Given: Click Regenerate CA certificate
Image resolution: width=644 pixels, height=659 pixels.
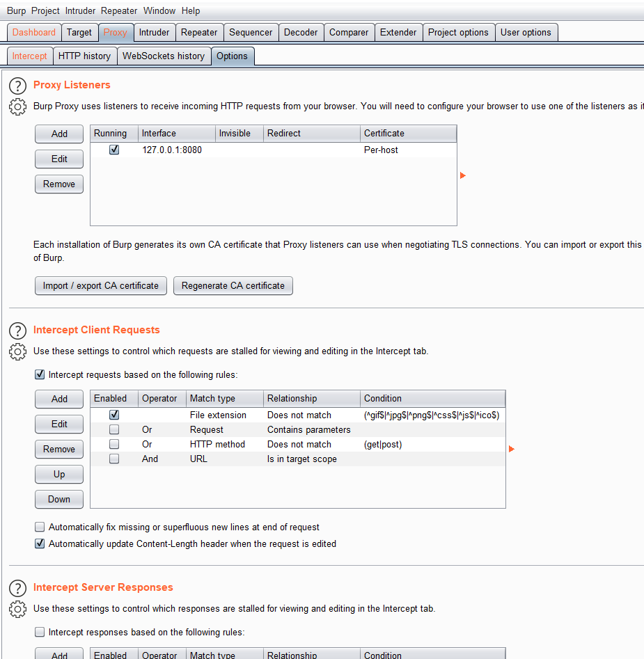Looking at the screenshot, I should 233,286.
